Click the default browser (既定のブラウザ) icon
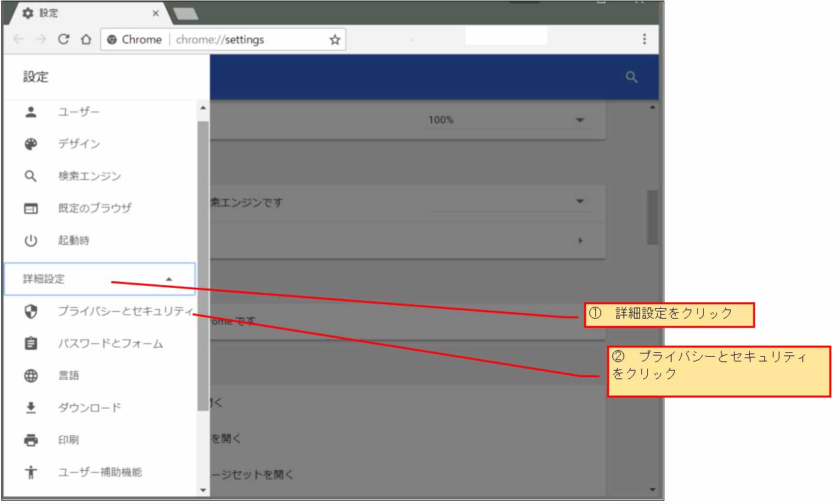 tap(31, 208)
